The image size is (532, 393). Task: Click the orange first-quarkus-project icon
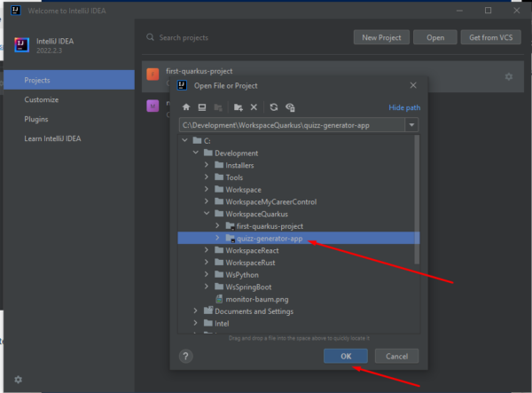coord(153,75)
